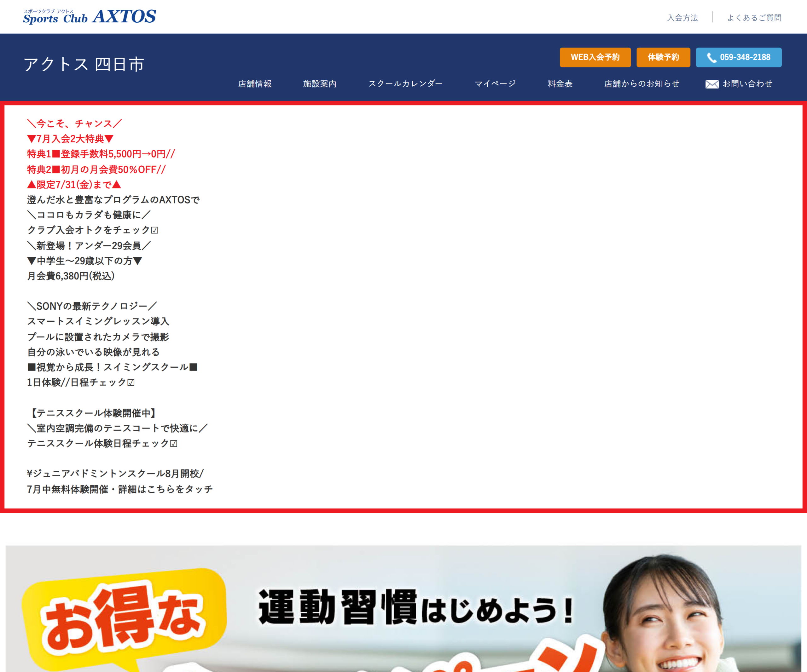
Task: Click the ▼中学生〜29歳以下の方▼ line
Action: point(84,261)
